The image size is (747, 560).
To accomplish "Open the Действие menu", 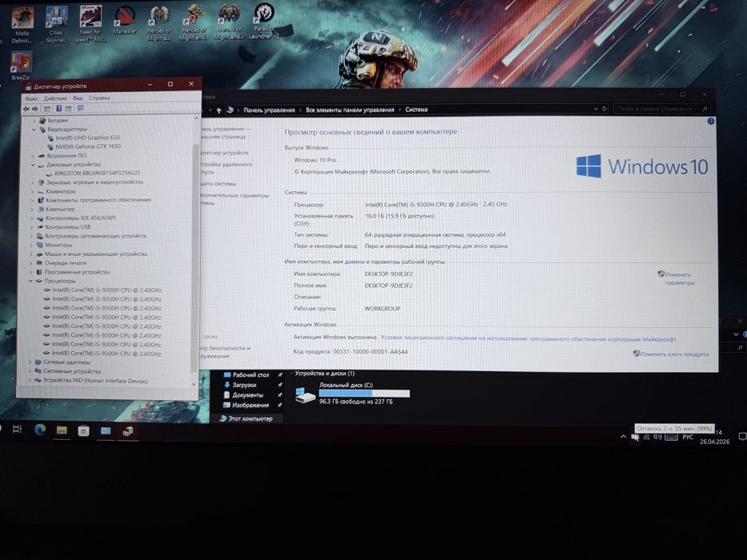I will coord(55,98).
